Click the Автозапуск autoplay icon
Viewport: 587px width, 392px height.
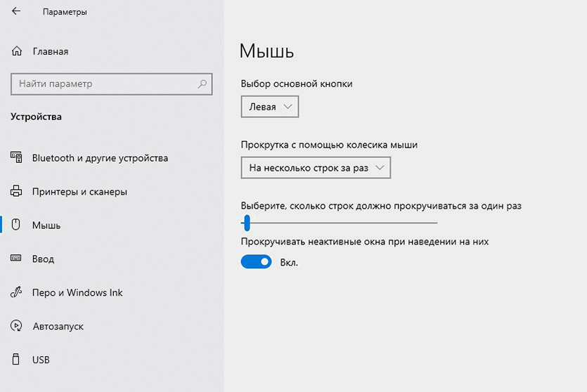point(17,327)
